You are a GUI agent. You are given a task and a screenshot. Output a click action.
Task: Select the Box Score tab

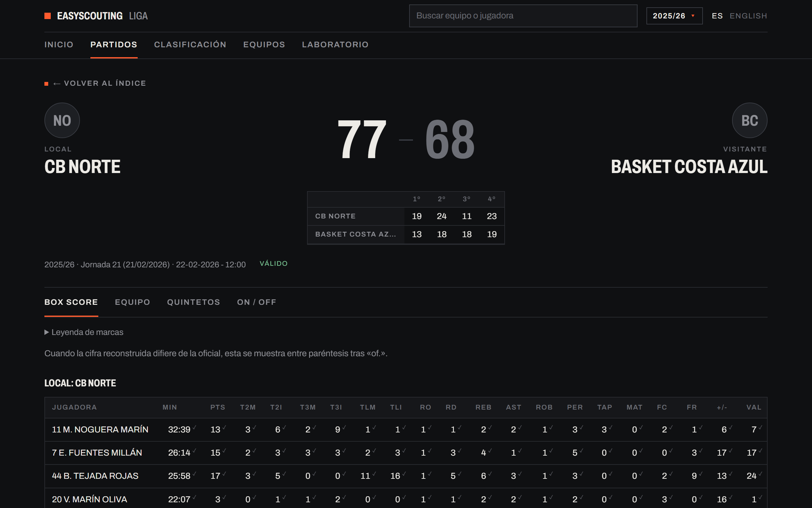pyautogui.click(x=71, y=302)
